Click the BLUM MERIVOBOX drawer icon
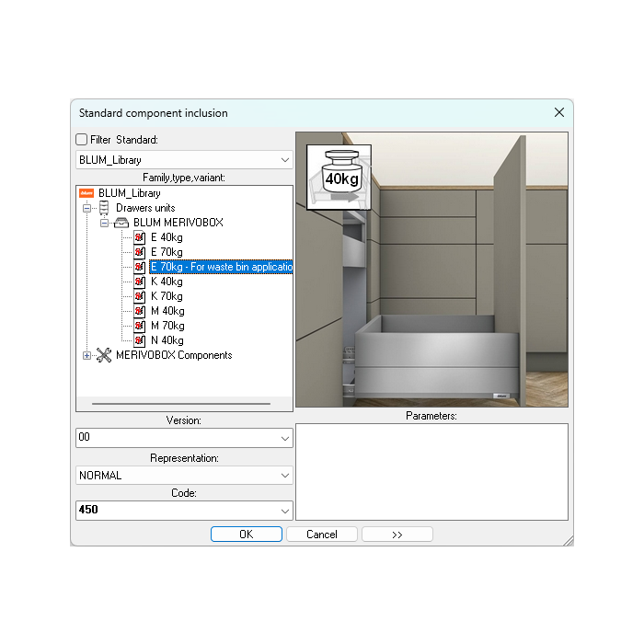Image resolution: width=644 pixels, height=644 pixels. 121,223
